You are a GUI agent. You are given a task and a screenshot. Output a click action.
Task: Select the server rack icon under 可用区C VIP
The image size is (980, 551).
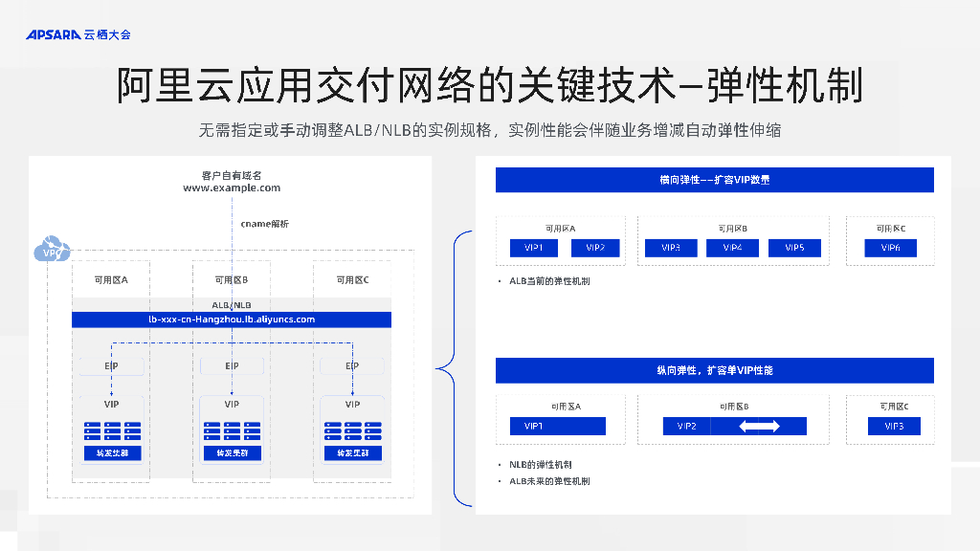(x=352, y=431)
